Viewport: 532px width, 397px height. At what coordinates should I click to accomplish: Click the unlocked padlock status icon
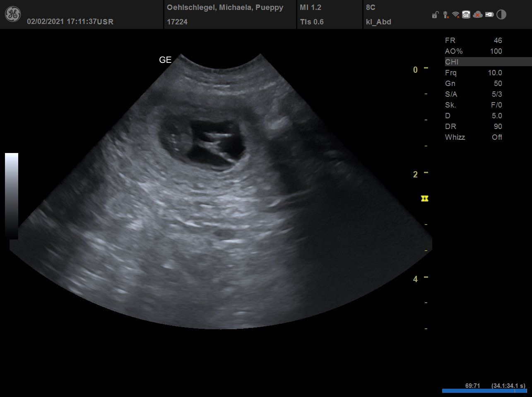click(x=435, y=15)
